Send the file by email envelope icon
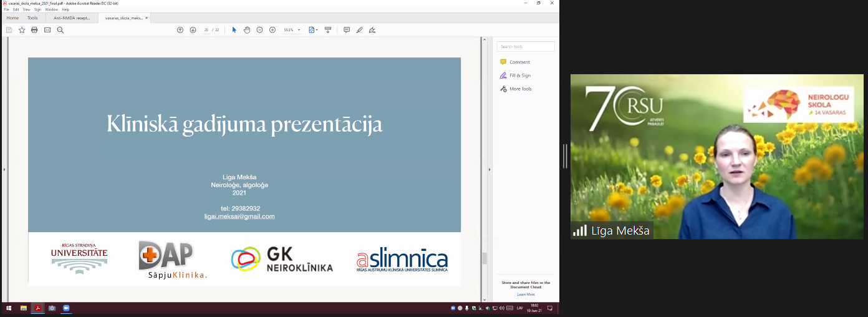Screen dimensions: 868x317 [x=47, y=30]
